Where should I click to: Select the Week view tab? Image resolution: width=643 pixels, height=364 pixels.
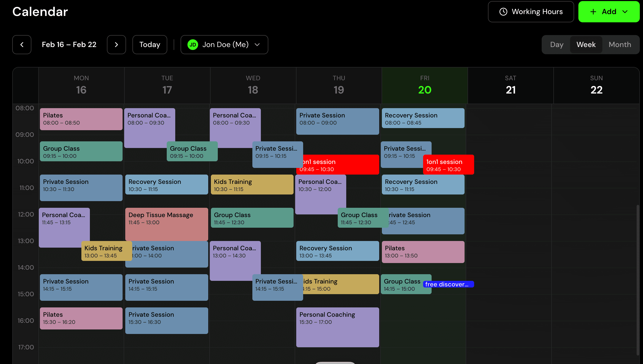(x=586, y=44)
